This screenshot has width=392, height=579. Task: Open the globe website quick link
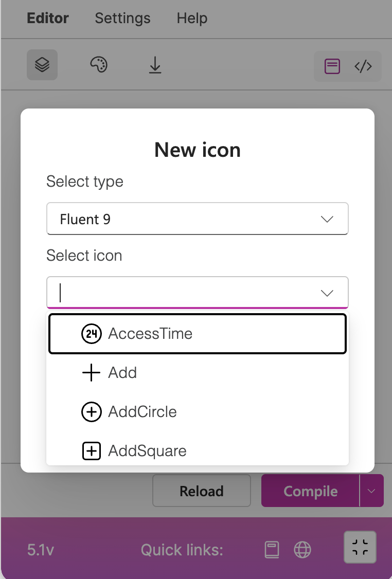[x=302, y=550]
